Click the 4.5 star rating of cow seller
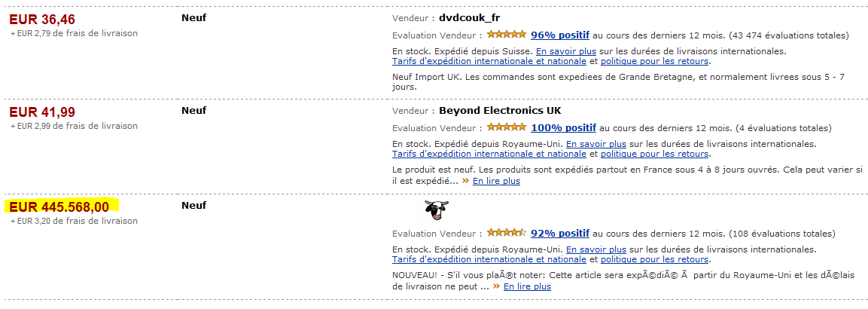This screenshot has width=868, height=309. tap(507, 233)
